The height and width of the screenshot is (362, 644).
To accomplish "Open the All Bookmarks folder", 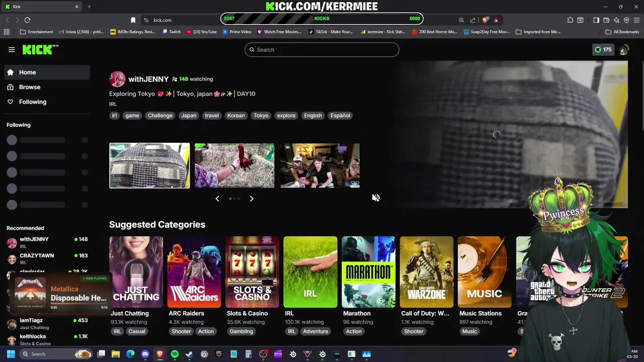I will pos(622,32).
